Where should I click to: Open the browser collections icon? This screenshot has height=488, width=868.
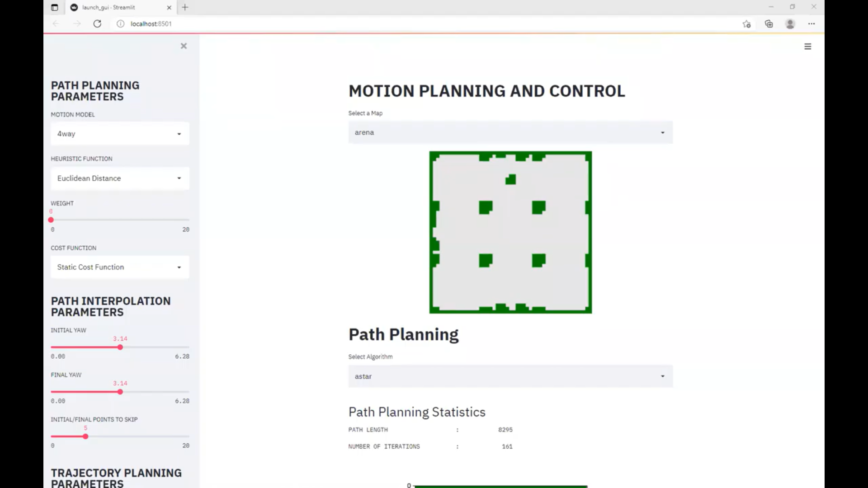tap(769, 24)
